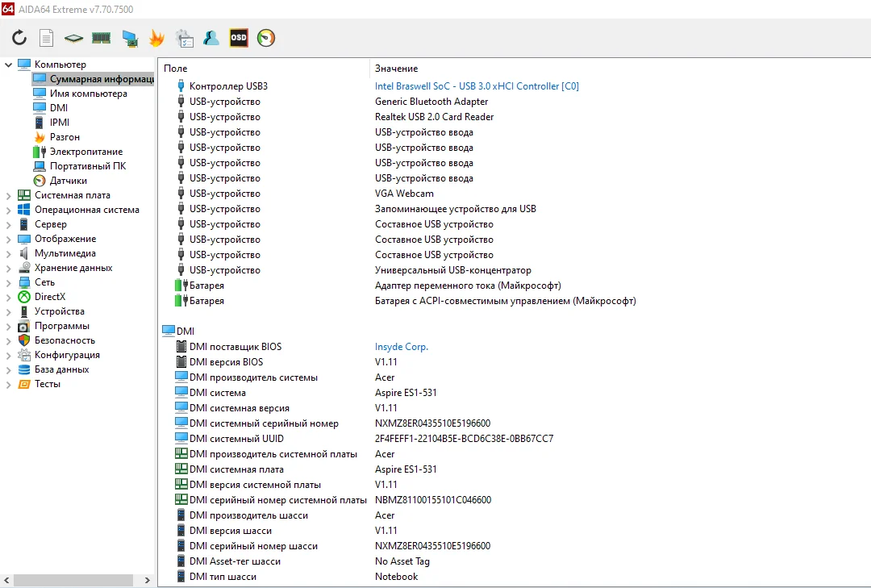Select DMI серийный номер системной платы row
The height and width of the screenshot is (588, 871).
515,500
